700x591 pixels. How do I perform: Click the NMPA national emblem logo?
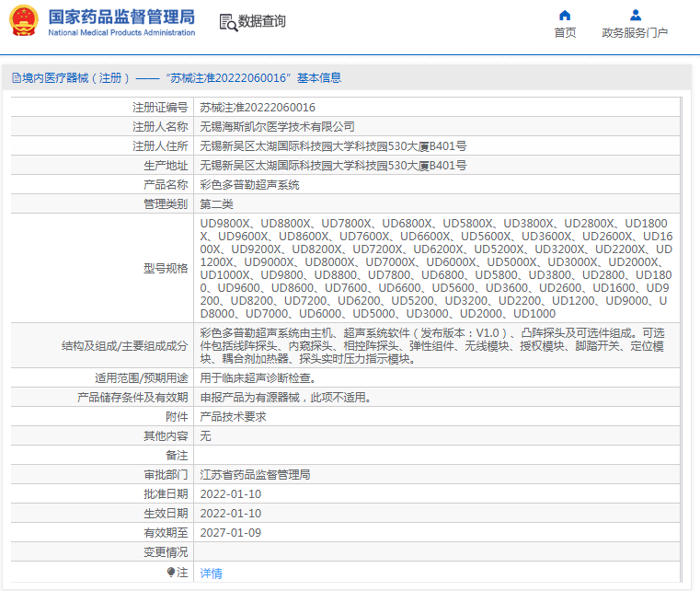tap(24, 20)
